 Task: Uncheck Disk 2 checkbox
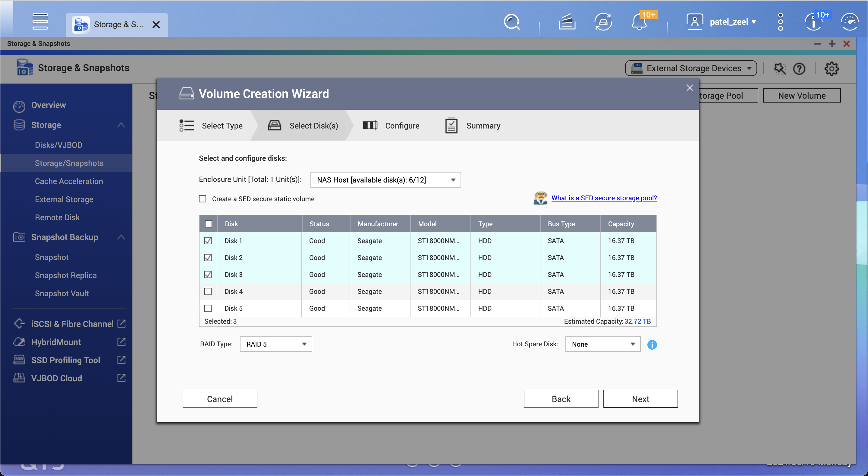click(x=208, y=257)
